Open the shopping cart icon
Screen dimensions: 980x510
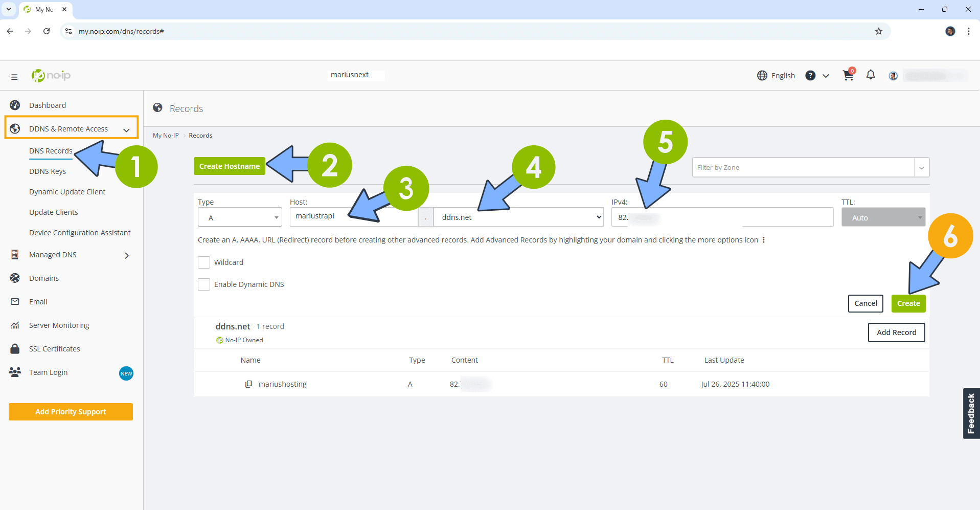pos(848,75)
